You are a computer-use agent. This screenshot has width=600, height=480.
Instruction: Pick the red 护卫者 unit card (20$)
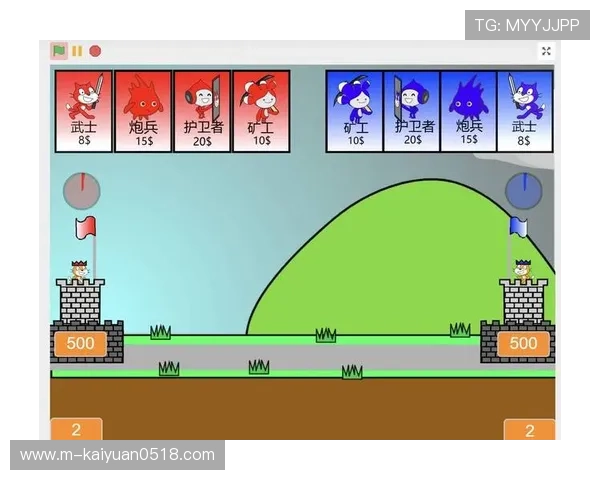pos(202,110)
